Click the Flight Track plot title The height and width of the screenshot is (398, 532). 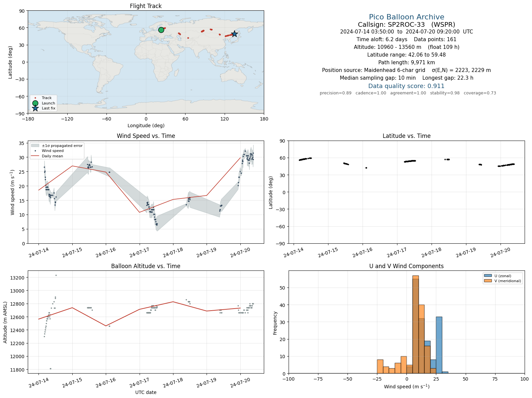point(146,6)
